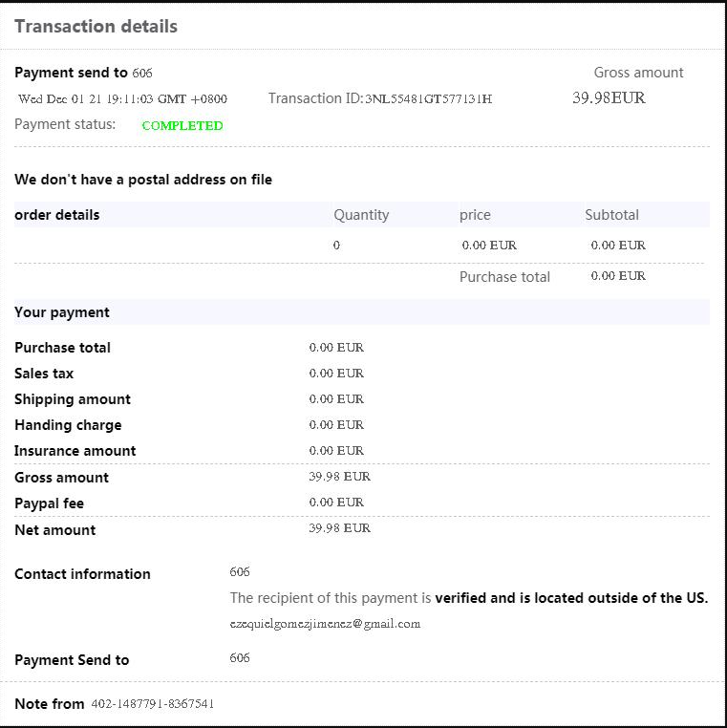Click the price column header

pyautogui.click(x=475, y=215)
